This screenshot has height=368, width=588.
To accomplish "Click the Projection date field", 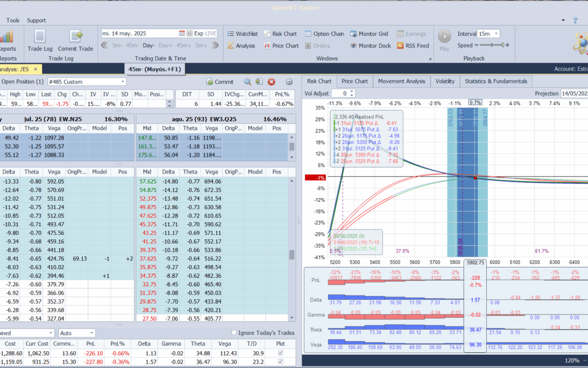I will point(574,94).
